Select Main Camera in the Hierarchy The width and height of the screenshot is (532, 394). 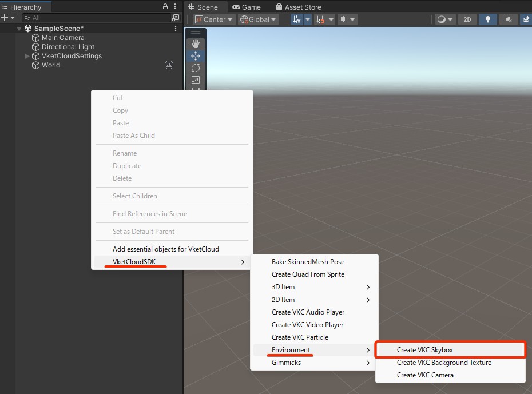click(62, 38)
